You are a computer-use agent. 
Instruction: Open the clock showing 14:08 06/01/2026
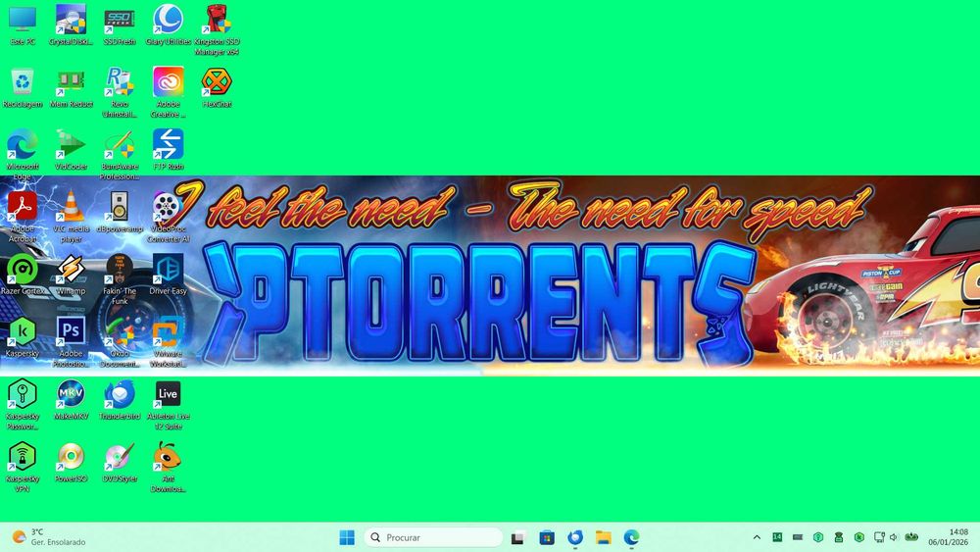click(x=948, y=537)
